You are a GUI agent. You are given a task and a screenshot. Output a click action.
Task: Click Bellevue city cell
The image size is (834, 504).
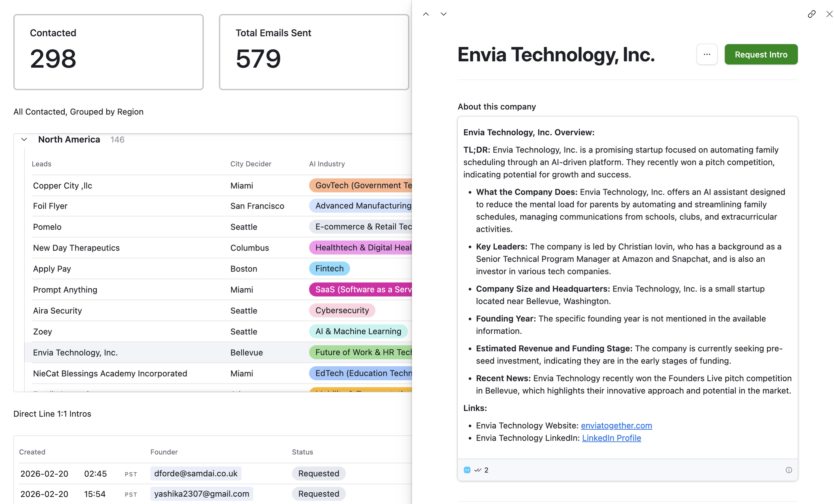click(247, 353)
